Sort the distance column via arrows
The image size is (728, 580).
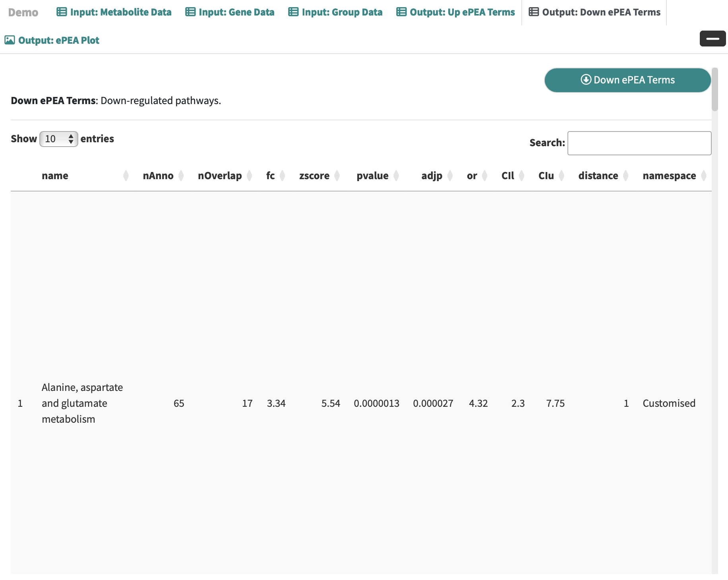[x=626, y=176]
